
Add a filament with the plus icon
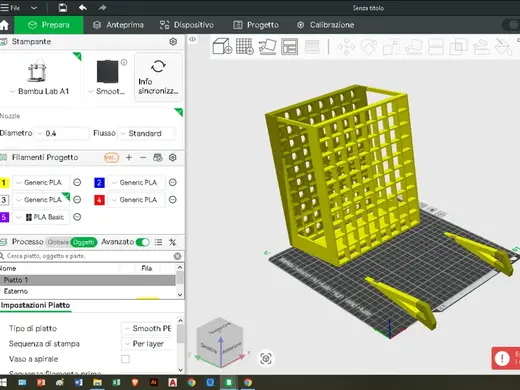(x=129, y=157)
